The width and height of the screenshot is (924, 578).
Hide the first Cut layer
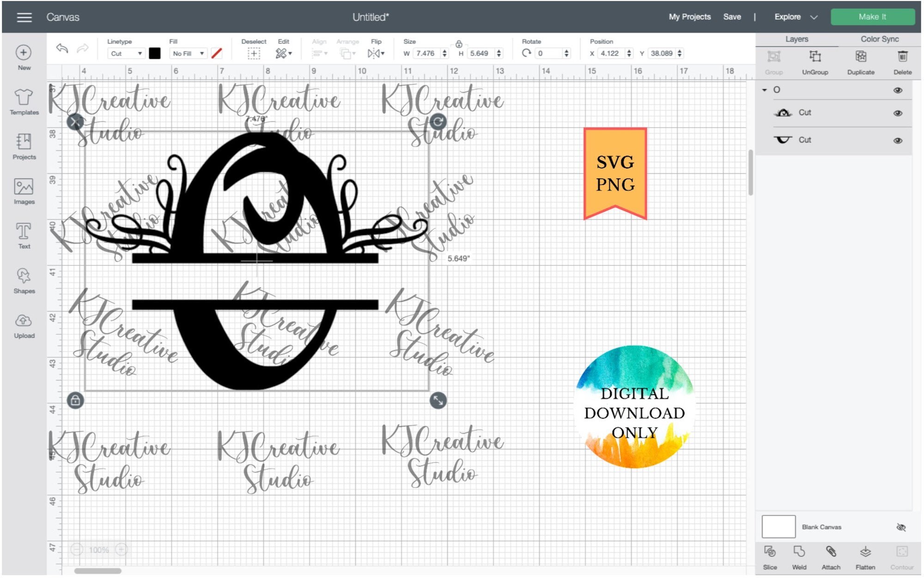(898, 112)
